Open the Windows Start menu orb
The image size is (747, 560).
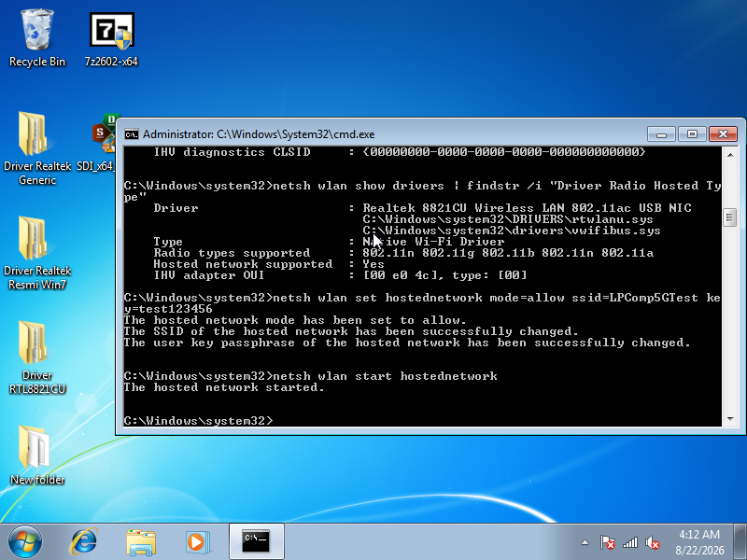(x=25, y=541)
